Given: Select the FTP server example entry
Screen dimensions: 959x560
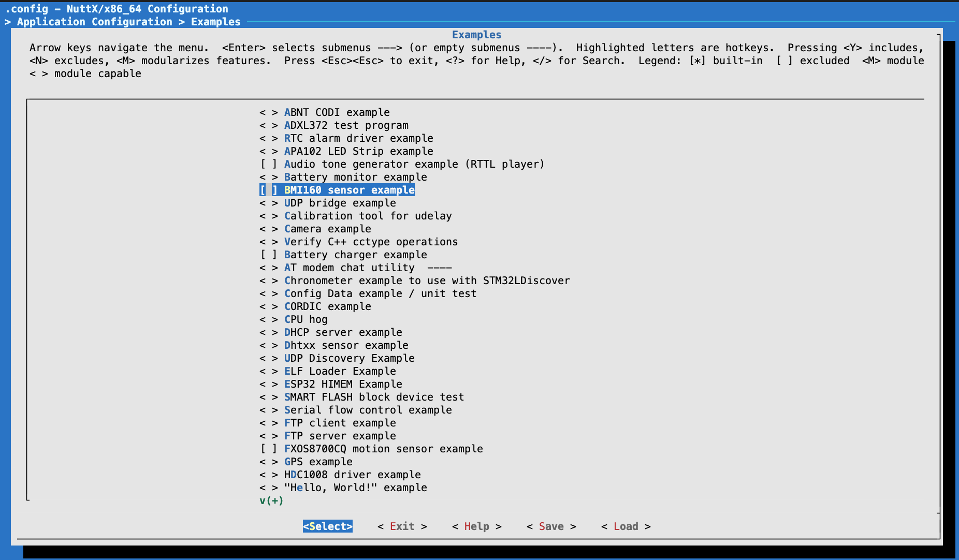Looking at the screenshot, I should [340, 436].
